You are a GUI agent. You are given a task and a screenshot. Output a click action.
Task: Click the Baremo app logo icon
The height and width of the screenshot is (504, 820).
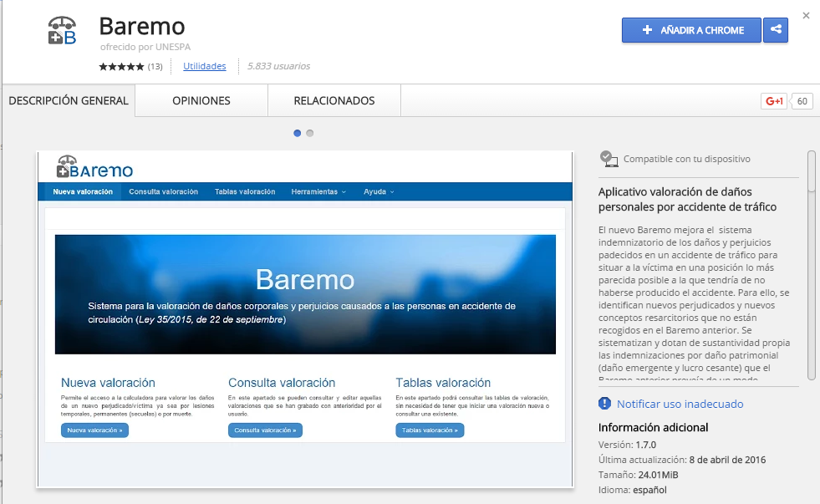coord(62,30)
